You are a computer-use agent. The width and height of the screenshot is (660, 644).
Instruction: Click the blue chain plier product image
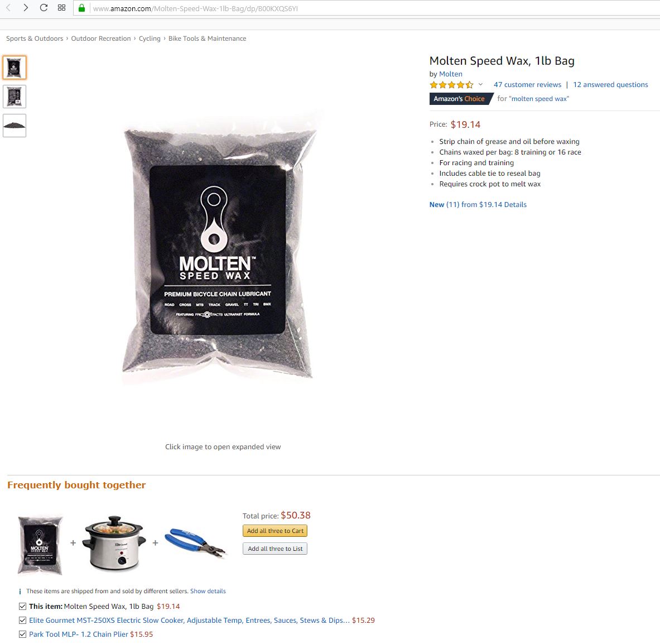click(x=195, y=542)
